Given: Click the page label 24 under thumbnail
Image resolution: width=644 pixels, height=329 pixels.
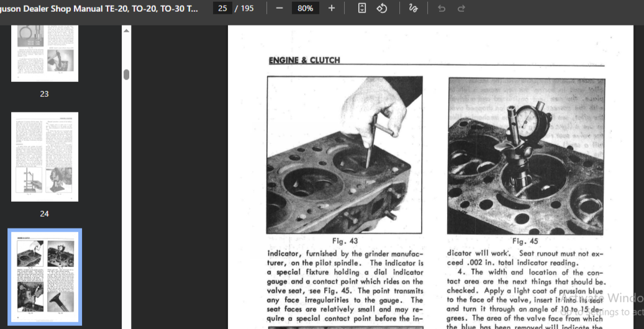Looking at the screenshot, I should click(x=44, y=214).
